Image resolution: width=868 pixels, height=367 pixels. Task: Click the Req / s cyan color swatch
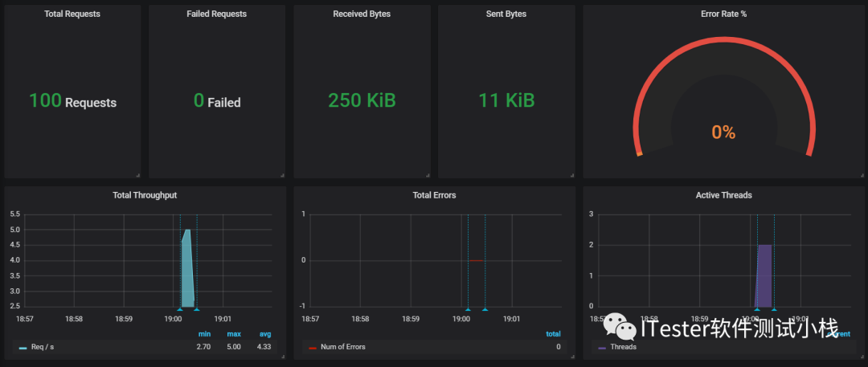23,348
